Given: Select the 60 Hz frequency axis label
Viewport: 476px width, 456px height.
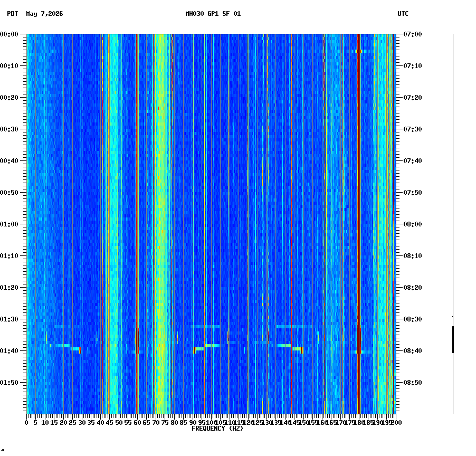Looking at the screenshot, I should pos(137,423).
